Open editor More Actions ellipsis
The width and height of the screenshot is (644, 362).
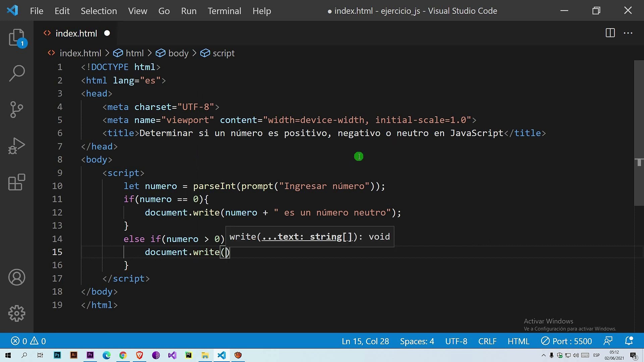[628, 33]
